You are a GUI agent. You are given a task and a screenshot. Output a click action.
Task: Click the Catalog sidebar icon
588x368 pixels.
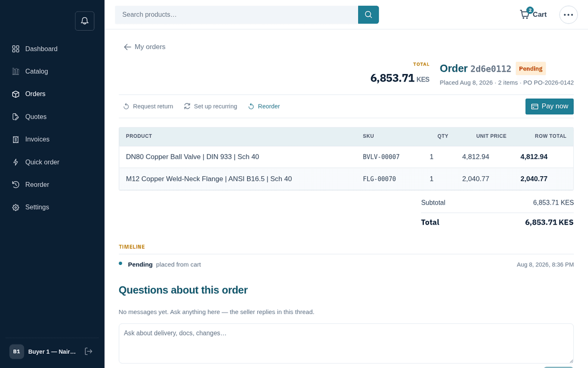click(x=16, y=72)
